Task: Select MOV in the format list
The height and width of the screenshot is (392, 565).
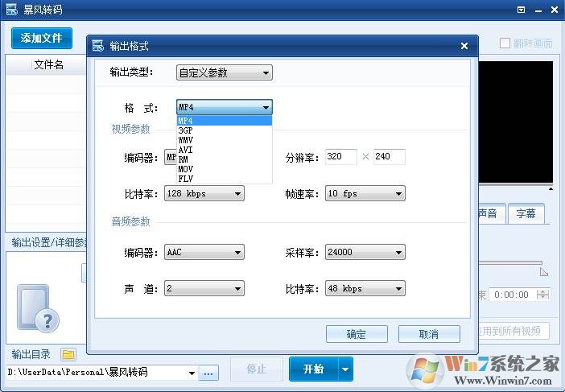Action: click(224, 169)
